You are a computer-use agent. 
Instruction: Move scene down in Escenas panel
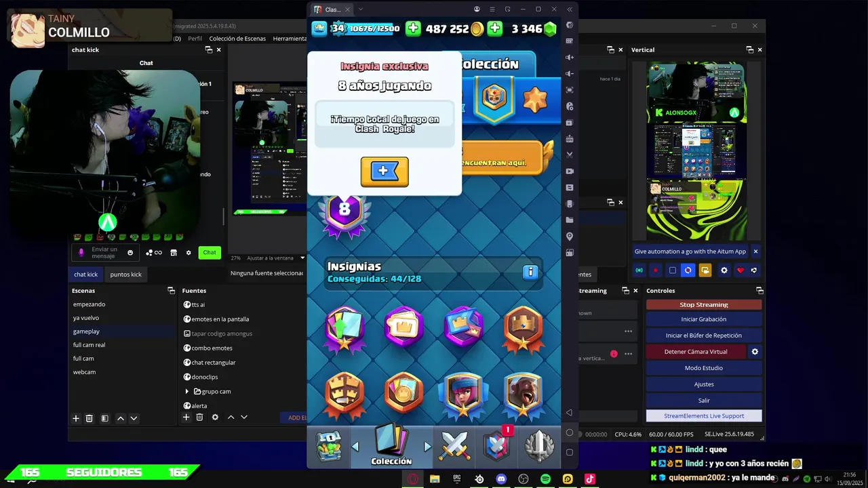click(x=134, y=418)
